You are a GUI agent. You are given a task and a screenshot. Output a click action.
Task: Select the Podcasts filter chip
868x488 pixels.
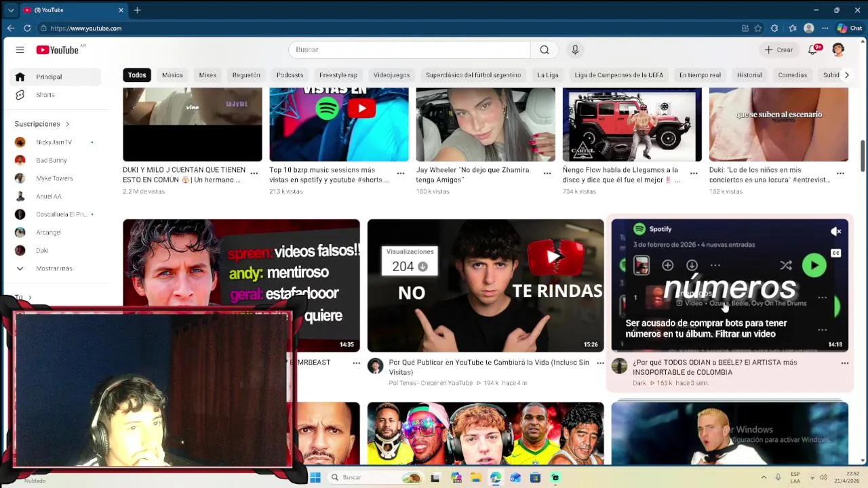290,75
